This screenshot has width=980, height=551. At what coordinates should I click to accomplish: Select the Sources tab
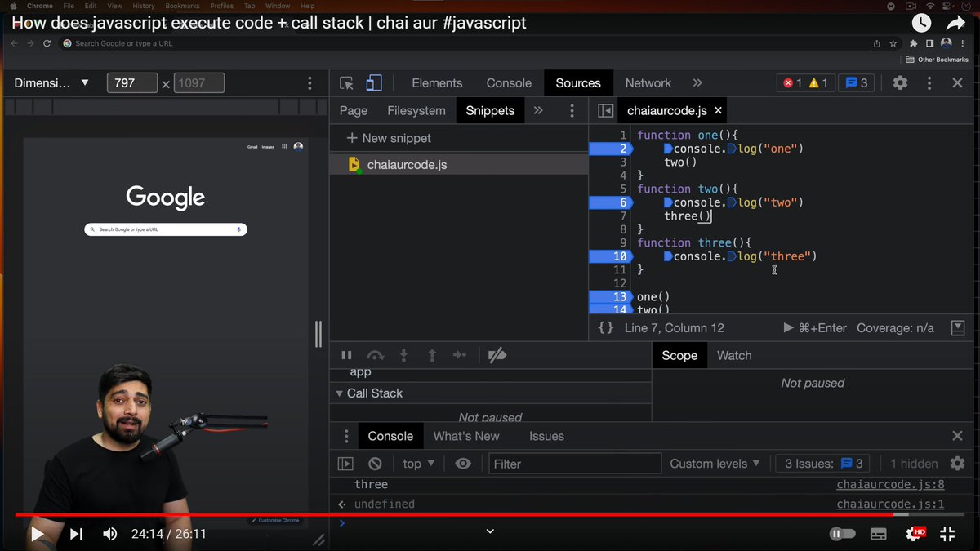coord(578,83)
